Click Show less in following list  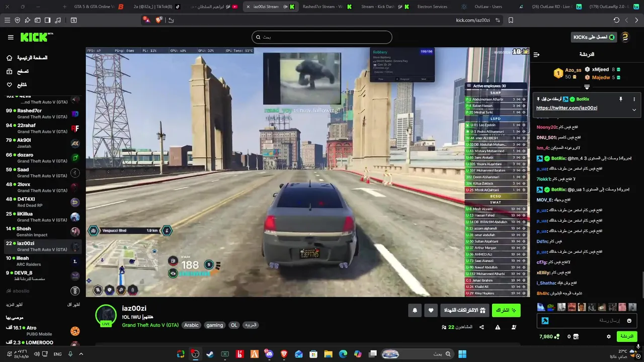click(73, 305)
